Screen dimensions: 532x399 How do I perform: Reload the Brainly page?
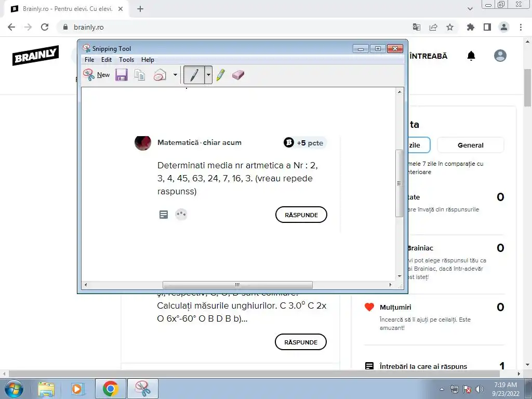click(45, 27)
